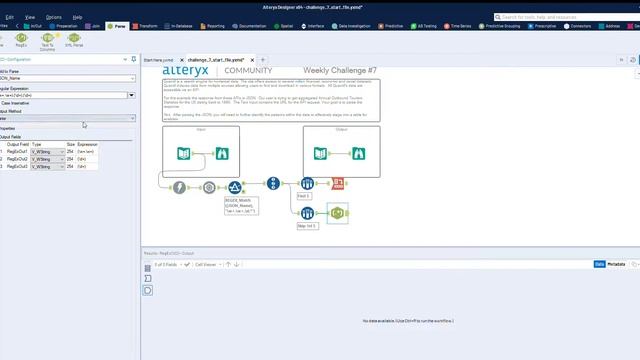Switch to the Preparation tool category
Image resolution: width=640 pixels, height=360 pixels.
[63, 26]
